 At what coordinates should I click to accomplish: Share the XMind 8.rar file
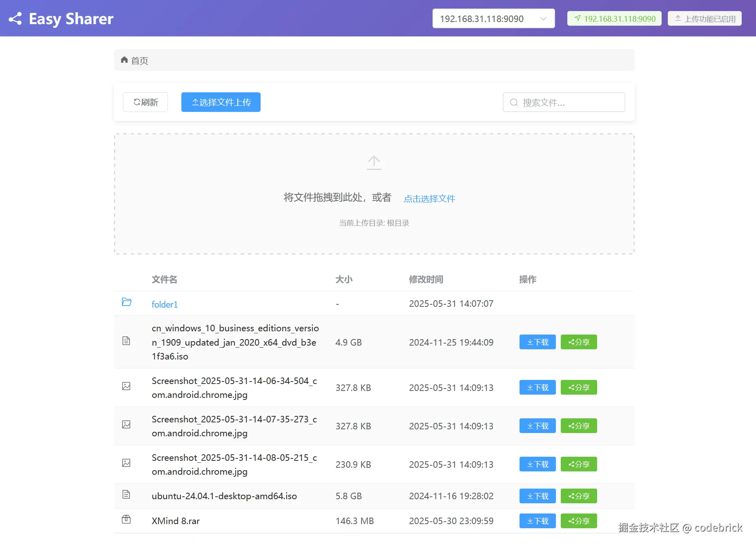coord(579,521)
